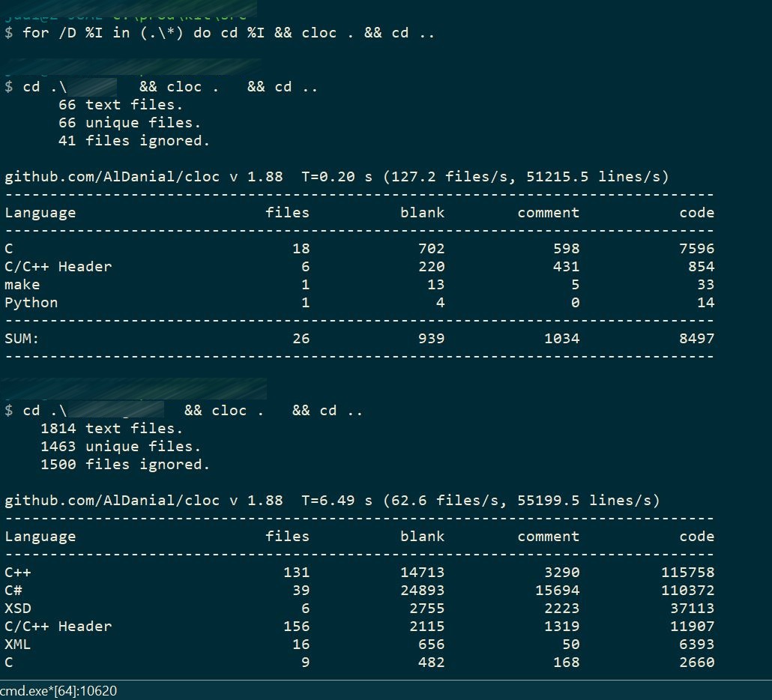Click the '66 unique files.' line

coord(130,123)
